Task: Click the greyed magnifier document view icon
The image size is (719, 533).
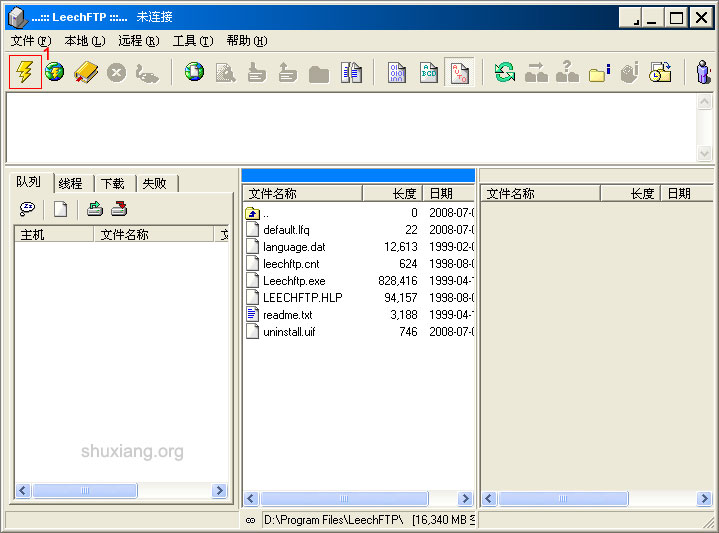Action: coord(226,72)
